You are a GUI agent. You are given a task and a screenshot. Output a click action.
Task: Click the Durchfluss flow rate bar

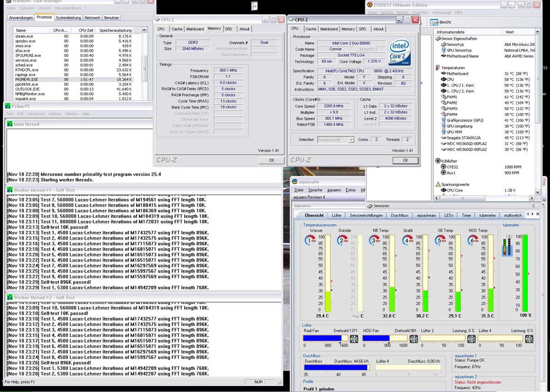click(336, 367)
